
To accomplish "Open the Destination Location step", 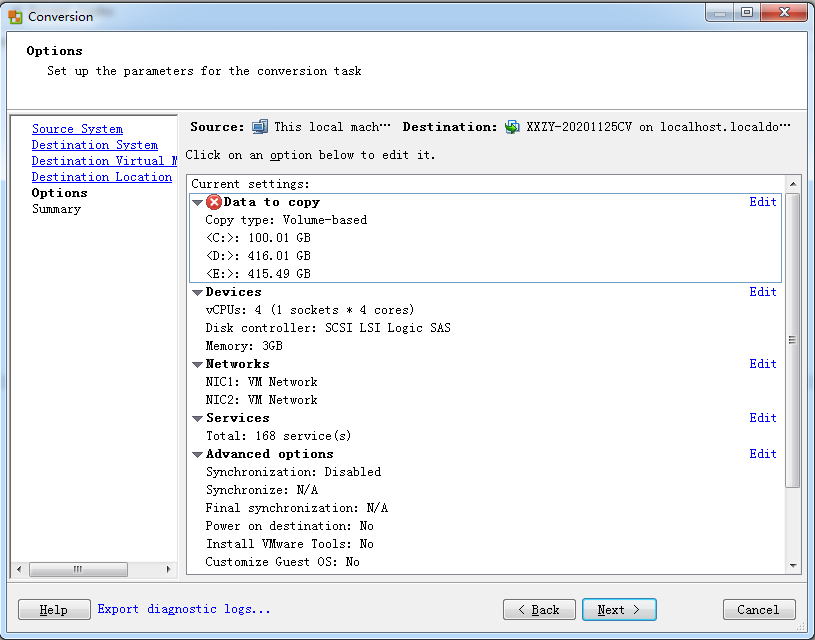I will coord(102,177).
